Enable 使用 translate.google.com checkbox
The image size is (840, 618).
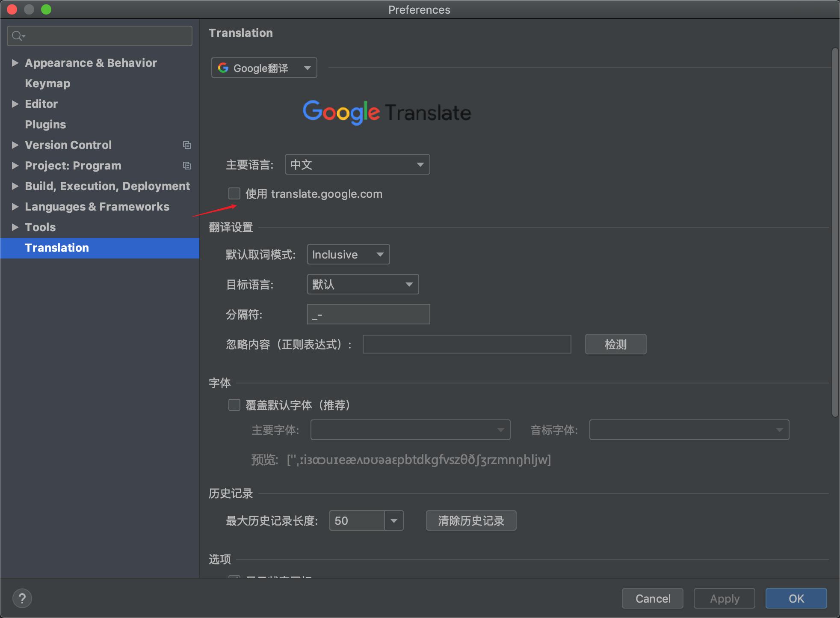tap(234, 193)
